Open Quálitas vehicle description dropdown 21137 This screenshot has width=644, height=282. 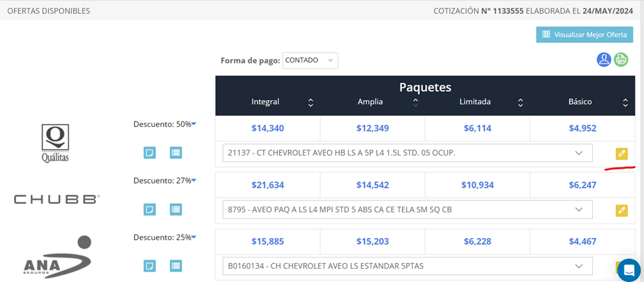point(407,153)
